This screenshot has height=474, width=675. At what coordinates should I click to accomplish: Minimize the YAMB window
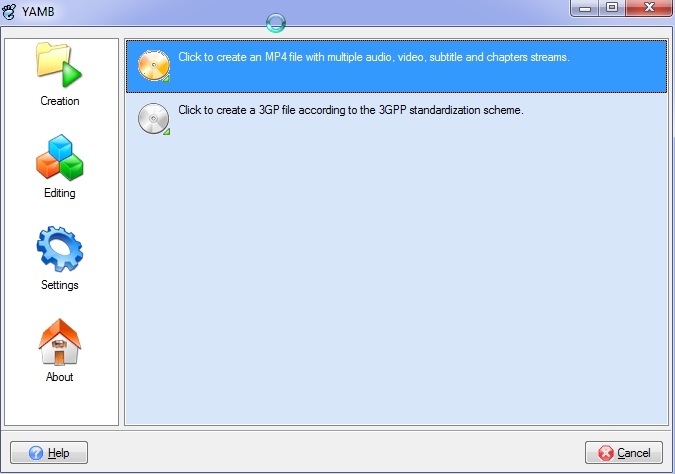point(585,8)
